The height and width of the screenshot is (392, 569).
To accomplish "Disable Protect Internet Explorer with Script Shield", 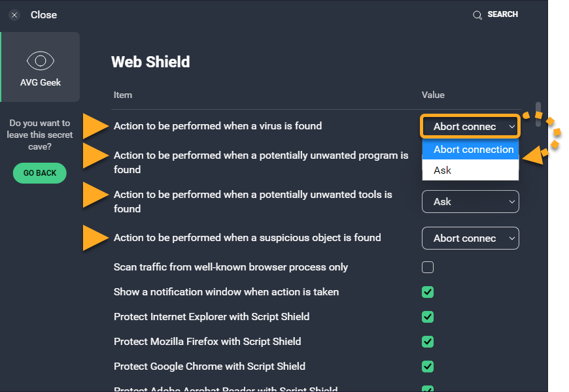I will point(428,317).
